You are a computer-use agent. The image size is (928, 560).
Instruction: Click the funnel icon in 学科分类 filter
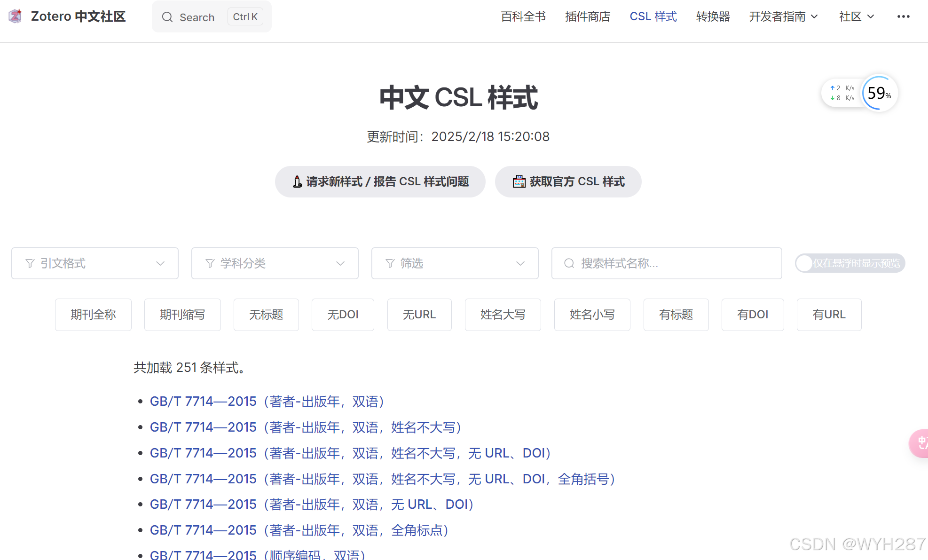[210, 263]
